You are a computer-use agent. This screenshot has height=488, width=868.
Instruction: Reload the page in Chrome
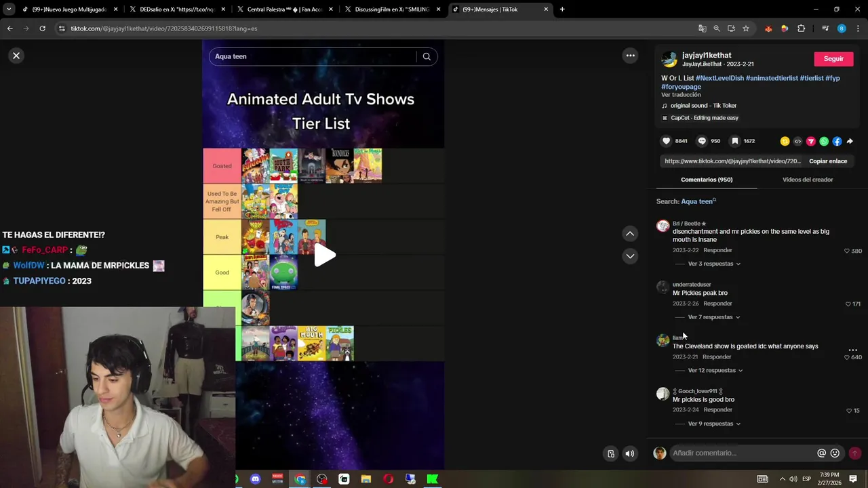pos(42,28)
